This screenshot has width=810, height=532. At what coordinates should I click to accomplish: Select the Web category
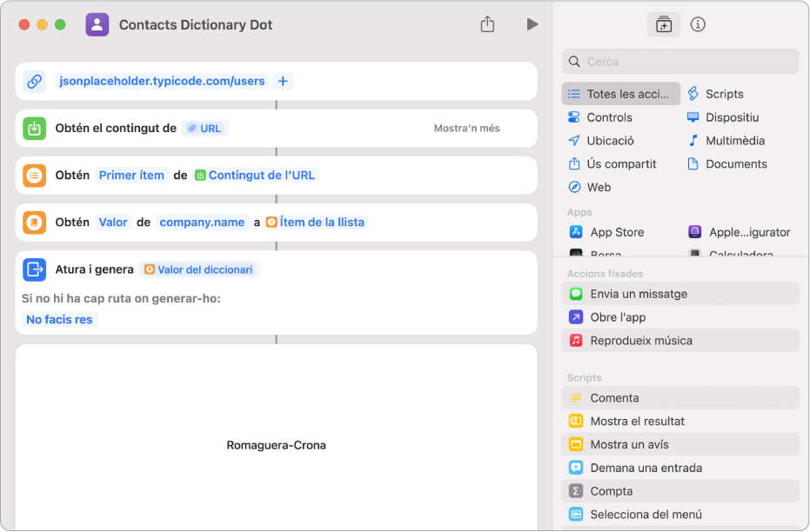tap(589, 187)
